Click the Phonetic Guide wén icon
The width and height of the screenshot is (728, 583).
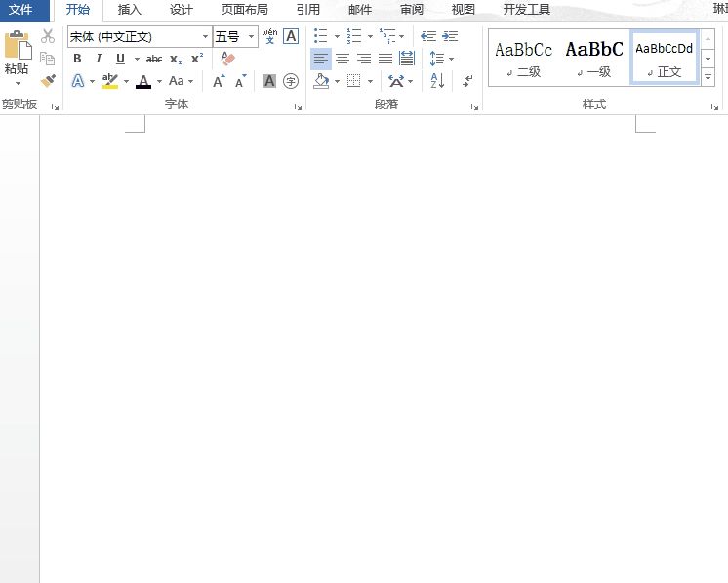269,36
